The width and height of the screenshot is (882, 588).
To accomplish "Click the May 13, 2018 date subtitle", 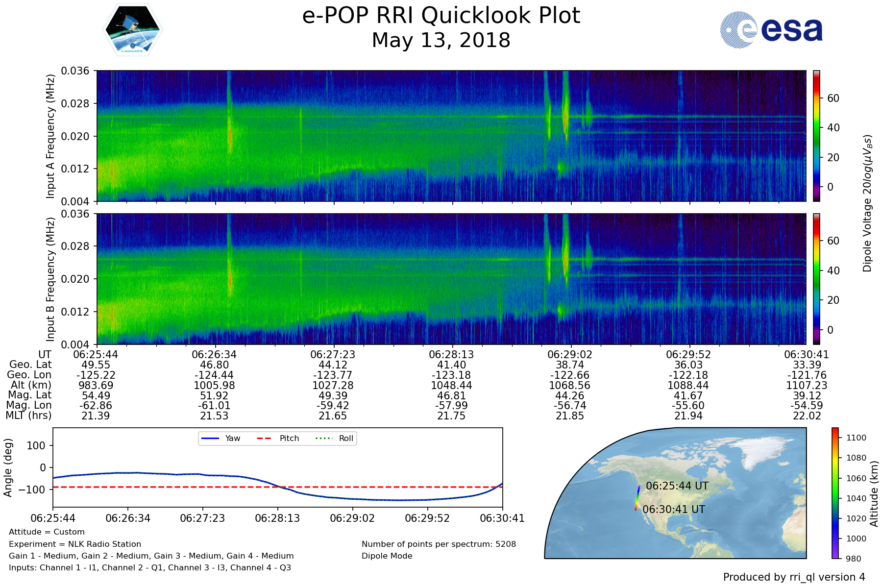I will coord(441,40).
